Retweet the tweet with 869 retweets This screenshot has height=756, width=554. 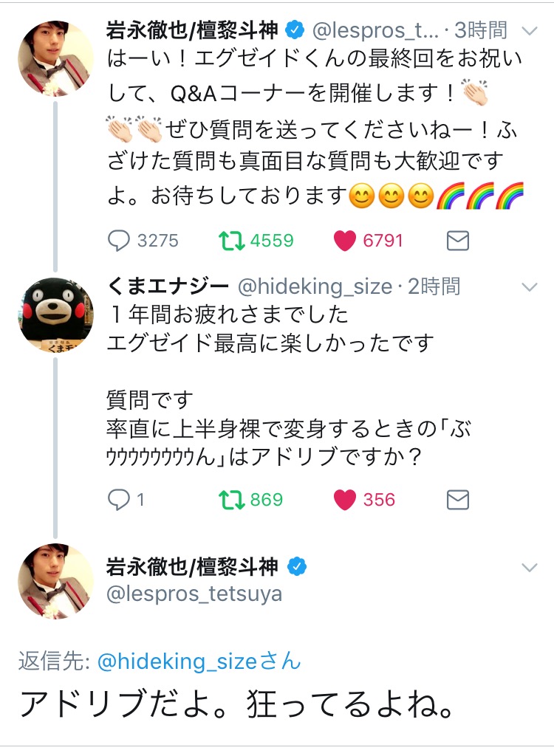[232, 500]
